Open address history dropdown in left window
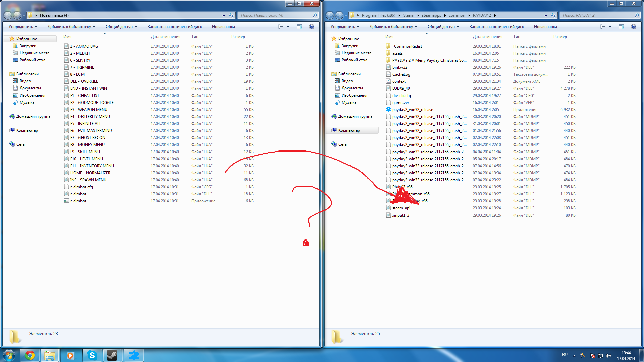 pos(224,15)
